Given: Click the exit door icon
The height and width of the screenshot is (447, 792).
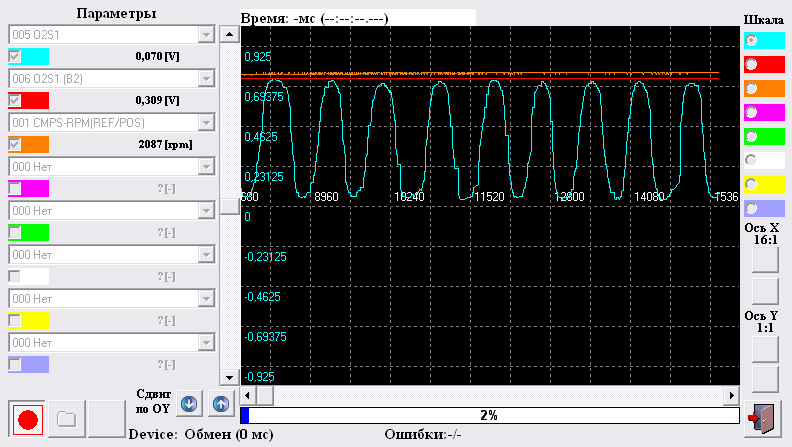Looking at the screenshot, I should click(x=763, y=418).
